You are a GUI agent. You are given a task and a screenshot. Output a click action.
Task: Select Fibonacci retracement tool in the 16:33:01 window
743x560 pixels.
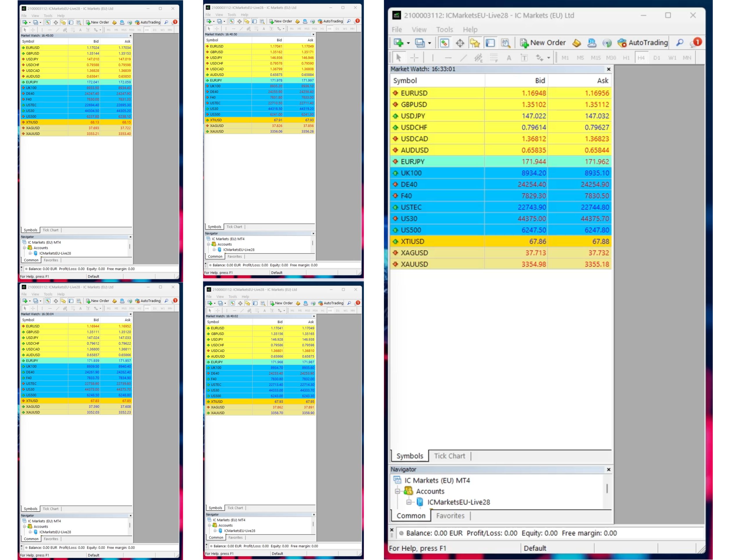point(494,58)
